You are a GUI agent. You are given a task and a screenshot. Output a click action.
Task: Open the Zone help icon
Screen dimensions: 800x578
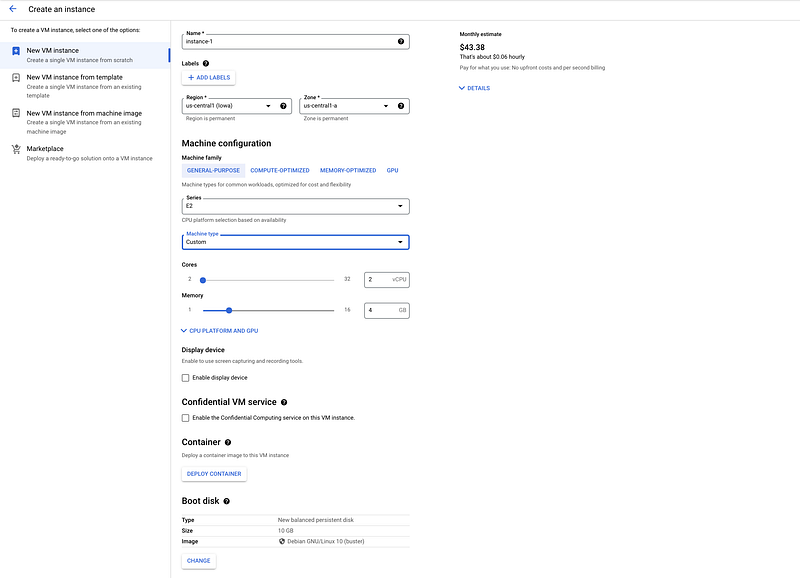401,106
